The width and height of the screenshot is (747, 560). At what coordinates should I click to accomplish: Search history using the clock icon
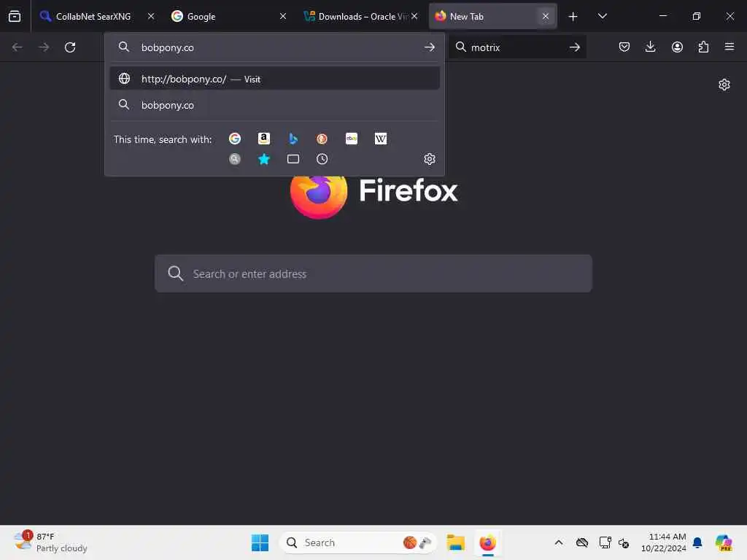tap(322, 159)
